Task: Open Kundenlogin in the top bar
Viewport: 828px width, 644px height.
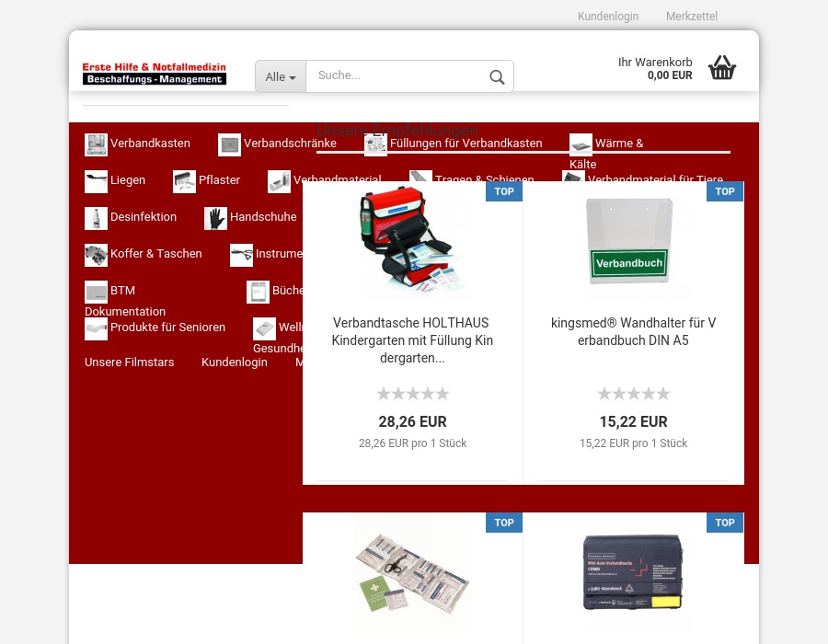Action: point(608,17)
